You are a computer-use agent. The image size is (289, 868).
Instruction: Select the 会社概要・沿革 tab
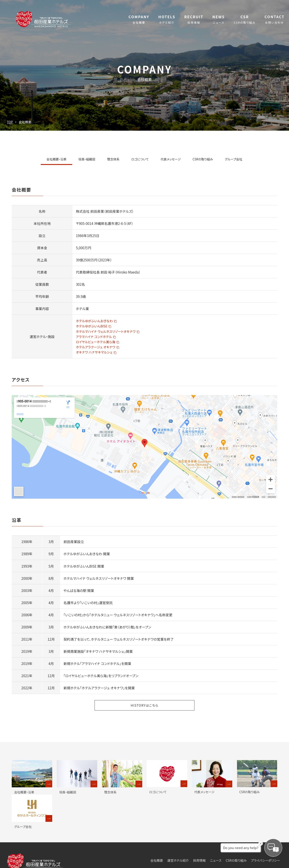pyautogui.click(x=56, y=159)
